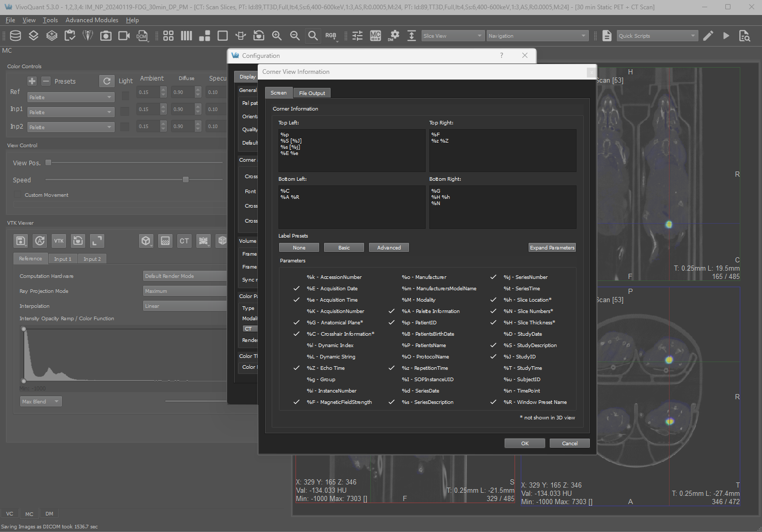Click the add-layers toolbar icon
Screen dimensions: 762x532
(x=52, y=36)
